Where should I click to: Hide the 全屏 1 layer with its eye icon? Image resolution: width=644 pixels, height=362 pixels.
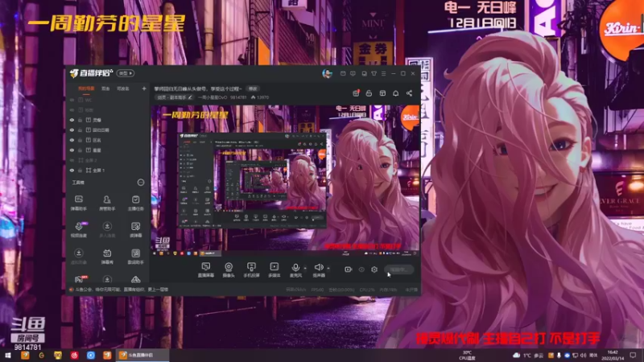click(x=72, y=171)
